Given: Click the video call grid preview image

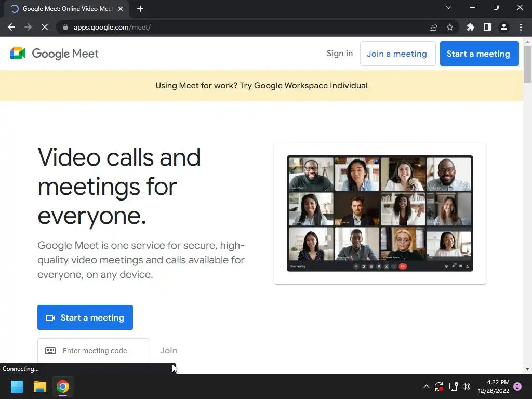Looking at the screenshot, I should pos(380,214).
